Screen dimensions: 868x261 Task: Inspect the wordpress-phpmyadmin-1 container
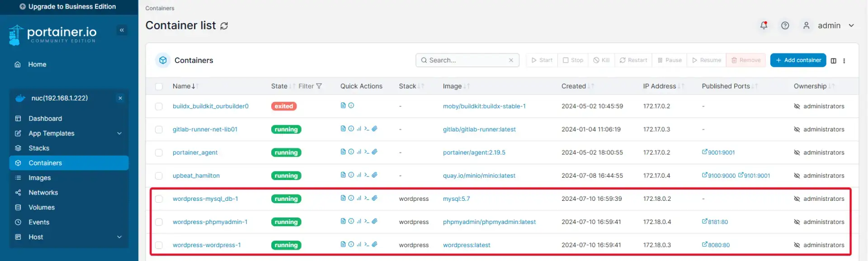[351, 221]
